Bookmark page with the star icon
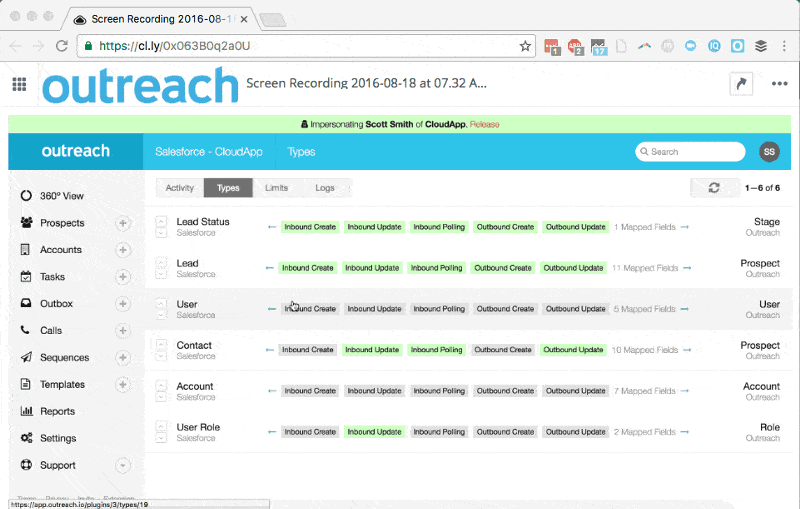The height and width of the screenshot is (509, 800). pos(525,46)
